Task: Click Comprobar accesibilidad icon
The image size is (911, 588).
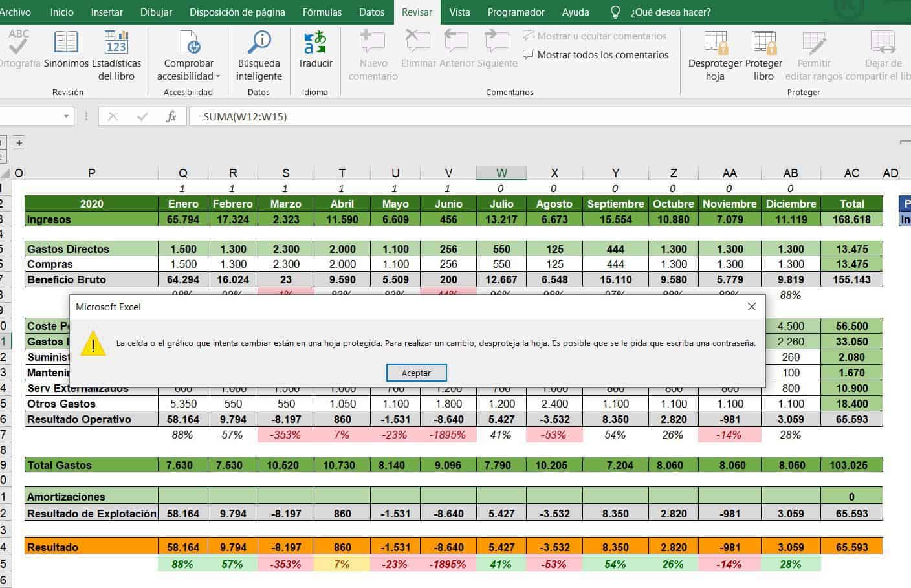Action: [190, 43]
